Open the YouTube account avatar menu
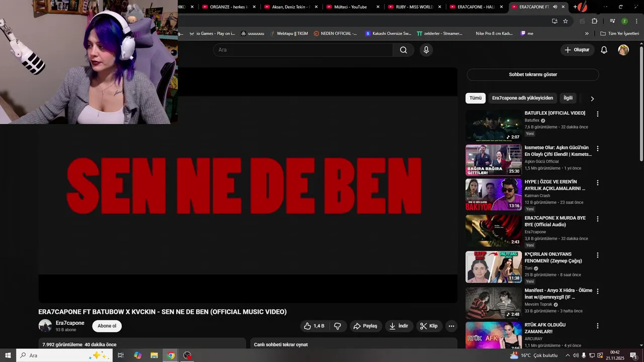Image resolution: width=644 pixels, height=362 pixels. coord(623,50)
